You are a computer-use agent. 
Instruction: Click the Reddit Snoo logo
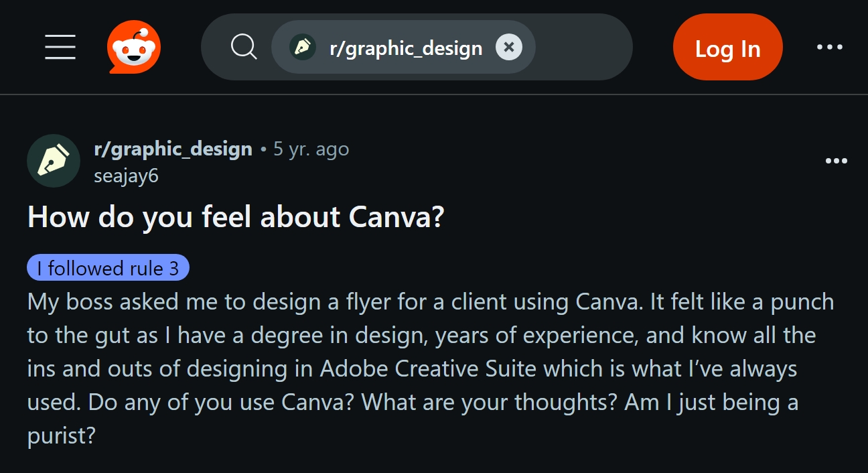(x=134, y=47)
